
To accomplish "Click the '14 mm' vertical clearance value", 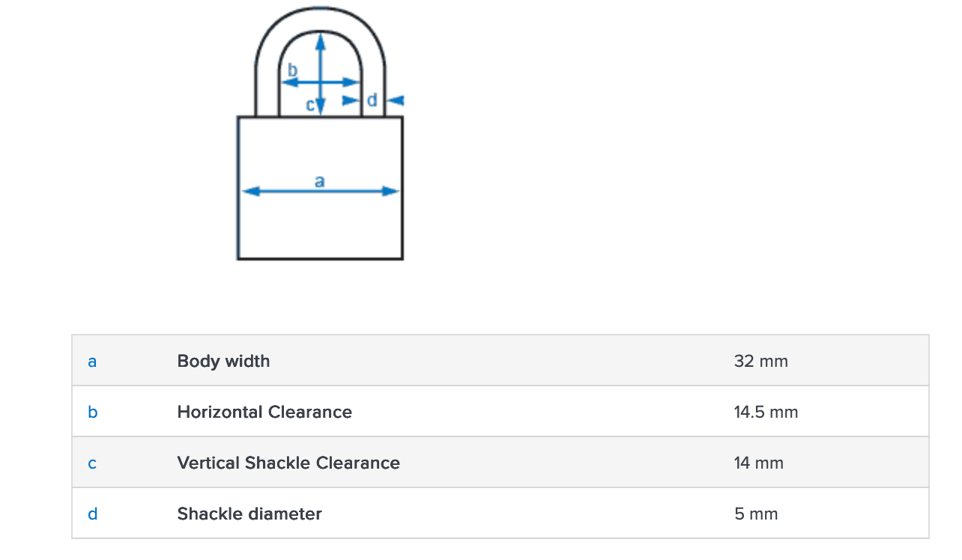I will click(x=759, y=463).
